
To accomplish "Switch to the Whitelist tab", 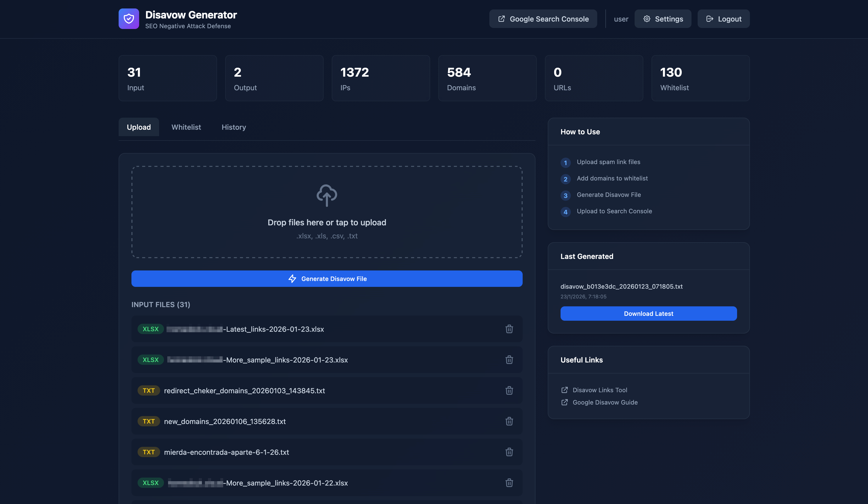I will pos(186,127).
